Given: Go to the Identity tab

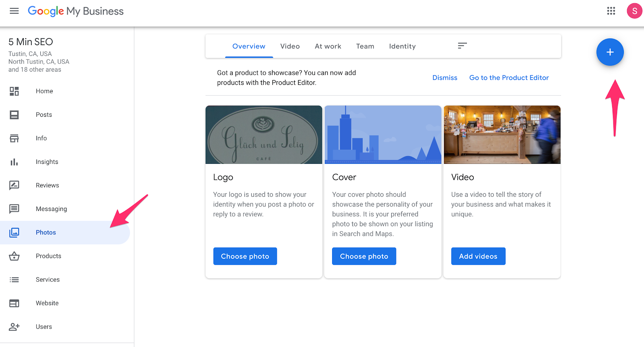Looking at the screenshot, I should [x=402, y=46].
